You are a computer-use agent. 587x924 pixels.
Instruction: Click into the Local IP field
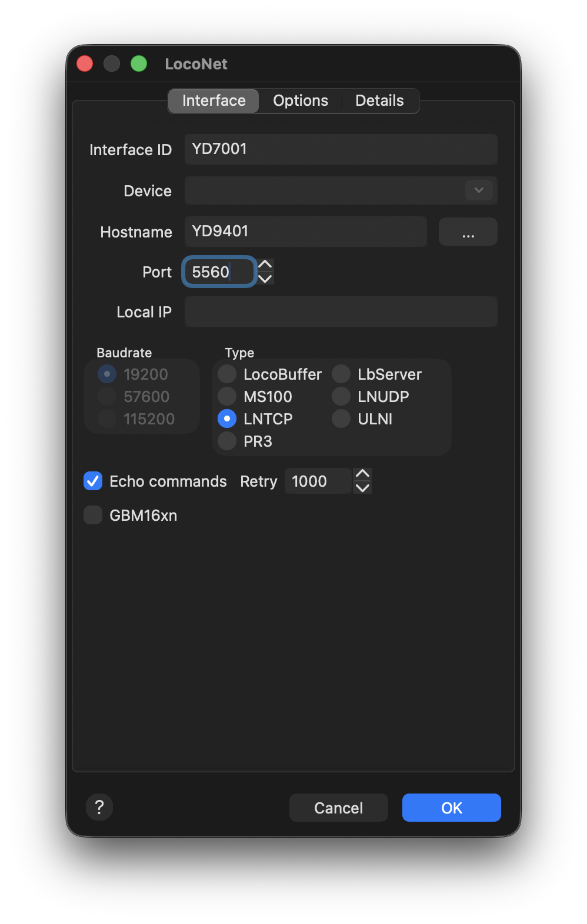point(341,312)
